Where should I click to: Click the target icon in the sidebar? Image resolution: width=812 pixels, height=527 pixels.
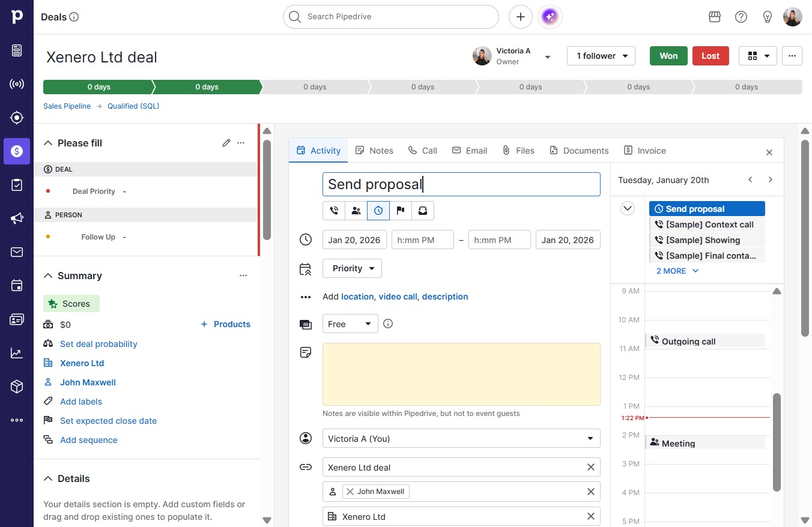[x=17, y=118]
